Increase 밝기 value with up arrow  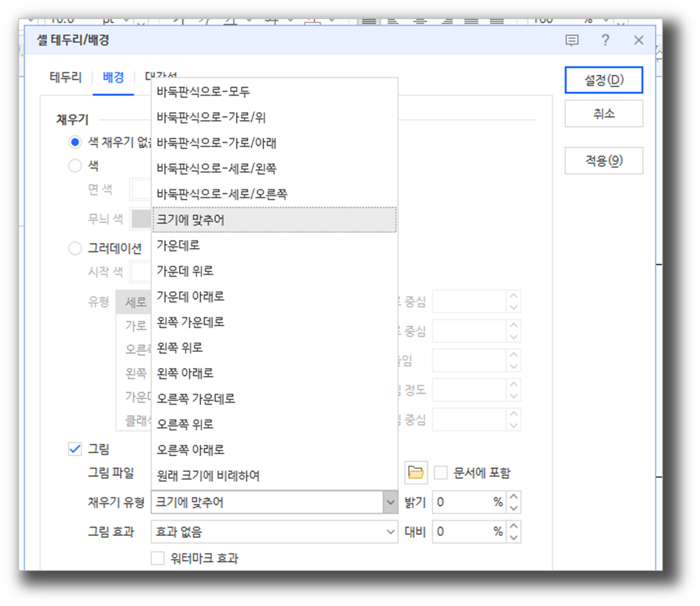pyautogui.click(x=514, y=497)
